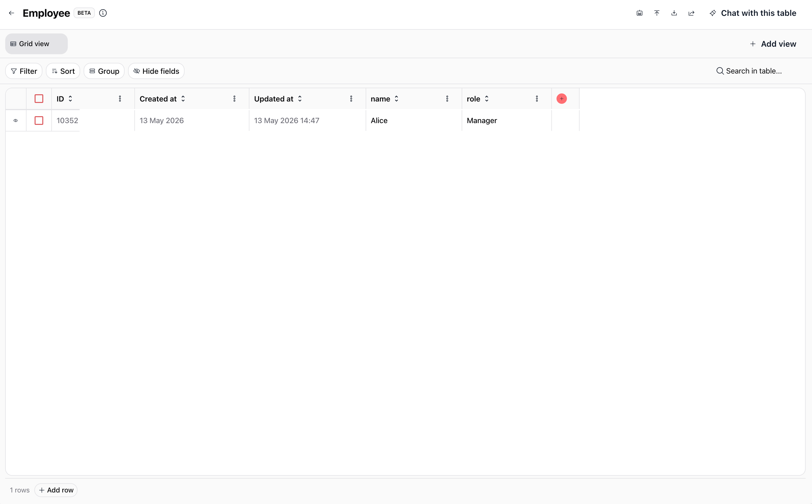Click the role cell Manager

coord(507,120)
